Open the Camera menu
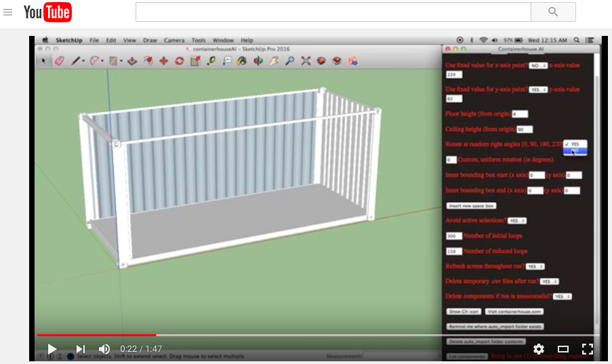Screen dimensions: 612x364 [174, 40]
